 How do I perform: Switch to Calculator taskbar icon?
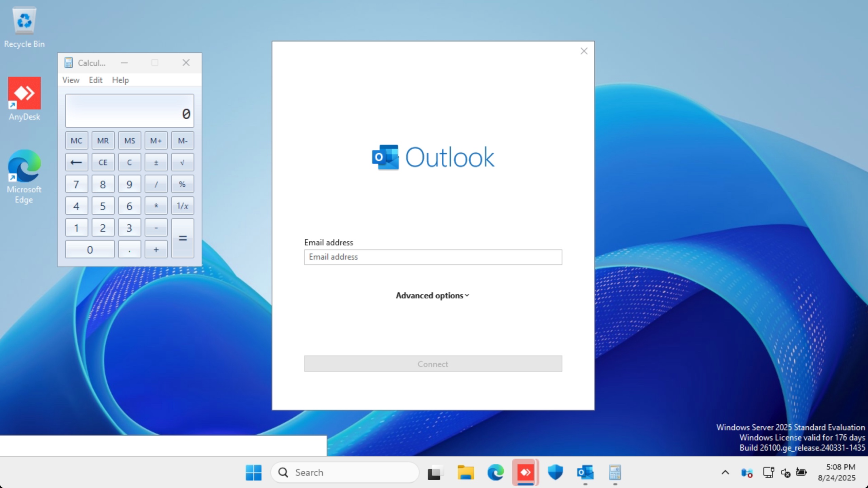click(615, 472)
